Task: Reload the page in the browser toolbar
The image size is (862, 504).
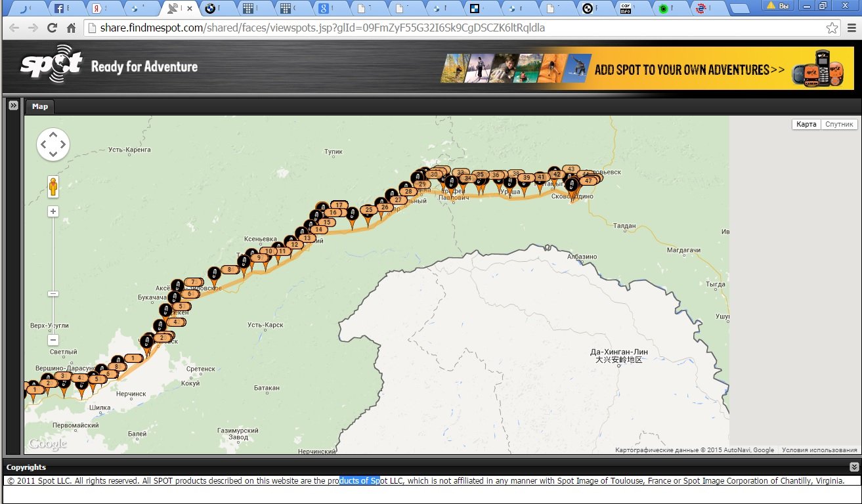Action: (52, 28)
